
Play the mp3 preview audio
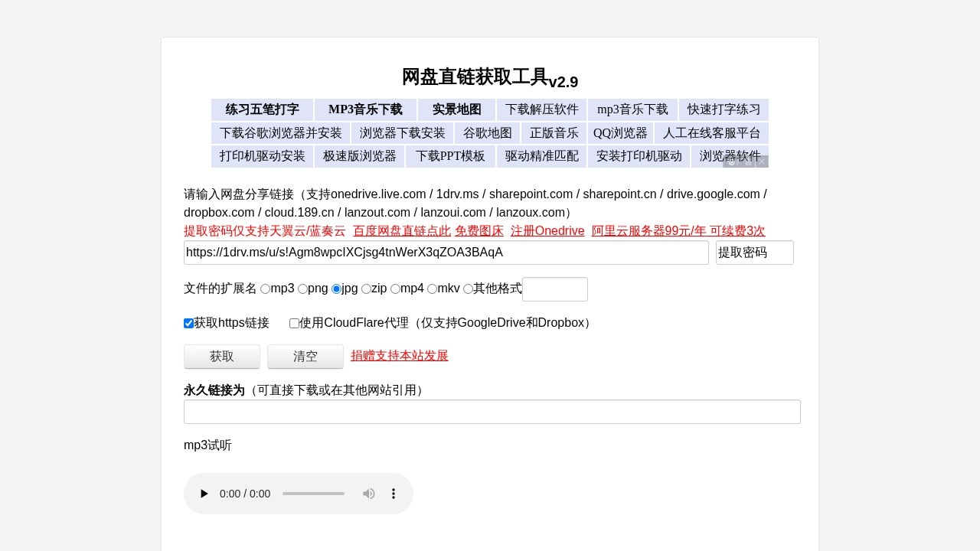(204, 494)
